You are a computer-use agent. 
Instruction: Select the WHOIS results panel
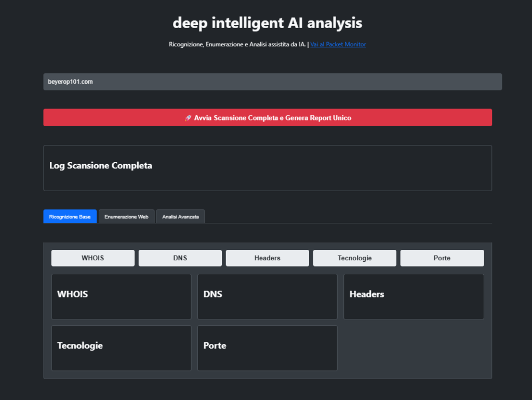[x=121, y=296]
